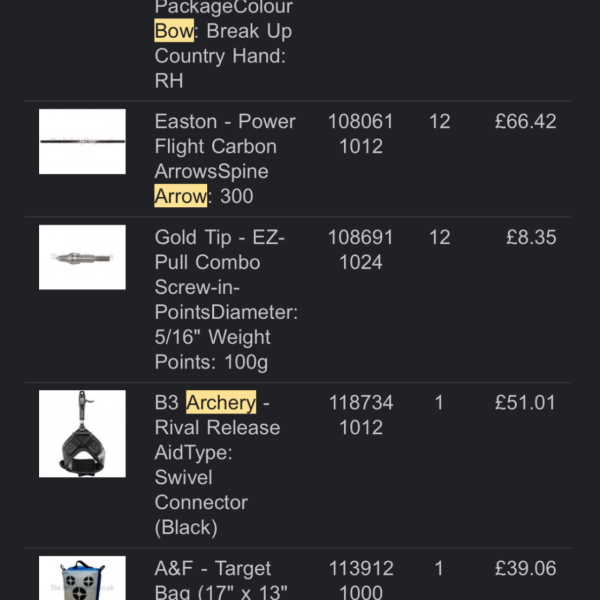The image size is (600, 600).
Task: Click product code 108061 1012
Action: click(x=361, y=134)
